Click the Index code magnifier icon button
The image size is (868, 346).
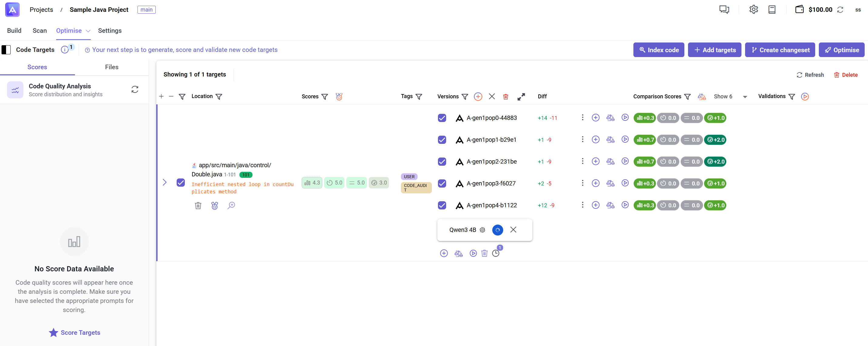coord(643,50)
